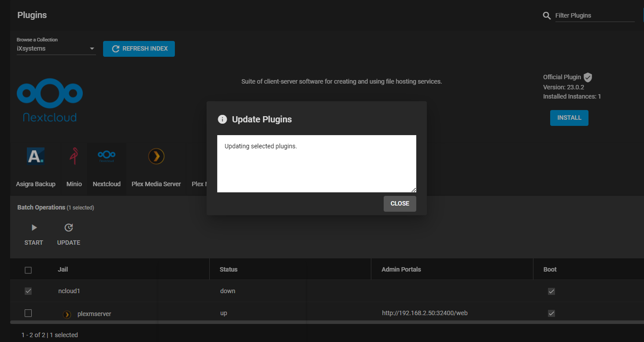Sort by the Status column header
The width and height of the screenshot is (644, 342).
[229, 269]
